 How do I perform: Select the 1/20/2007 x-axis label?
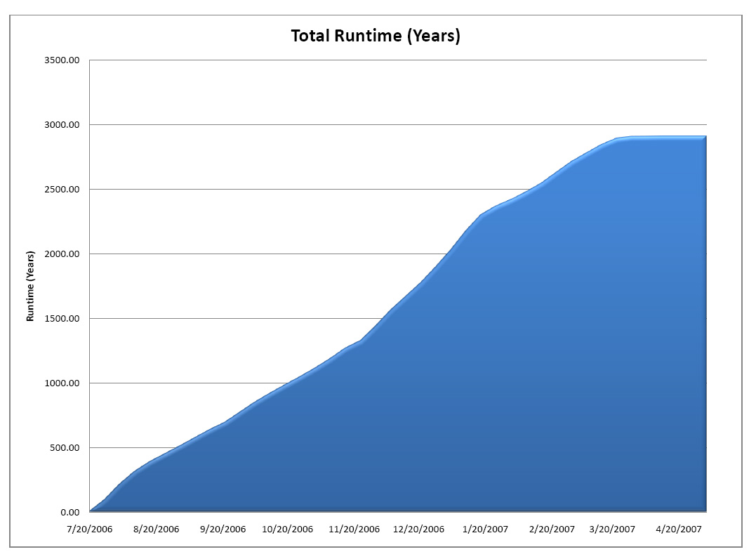click(x=485, y=529)
